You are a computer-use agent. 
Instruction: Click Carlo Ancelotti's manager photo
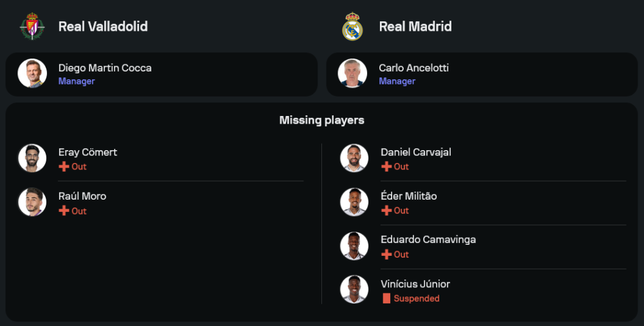[352, 73]
